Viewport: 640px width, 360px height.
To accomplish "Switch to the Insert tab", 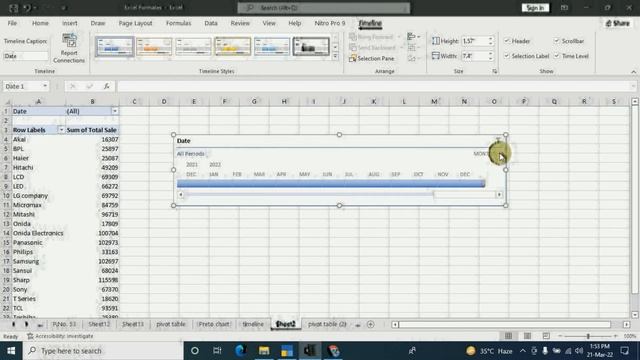I will point(69,23).
